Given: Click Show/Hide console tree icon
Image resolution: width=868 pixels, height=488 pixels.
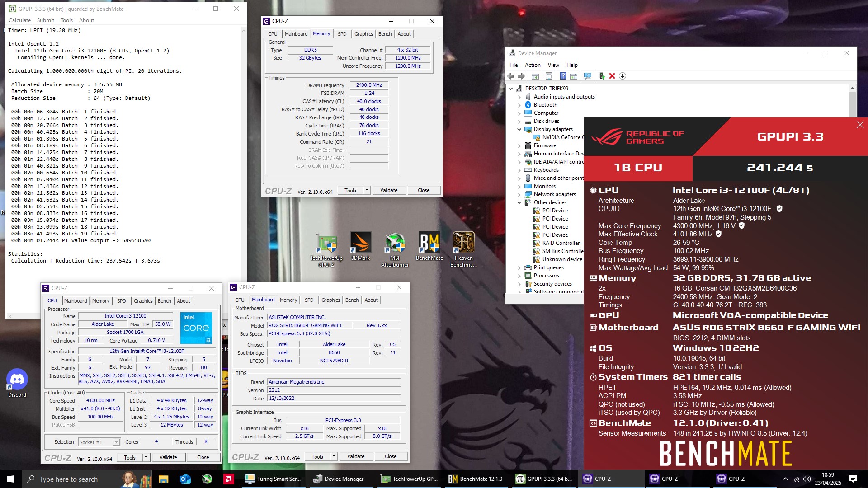Looking at the screenshot, I should click(x=535, y=76).
